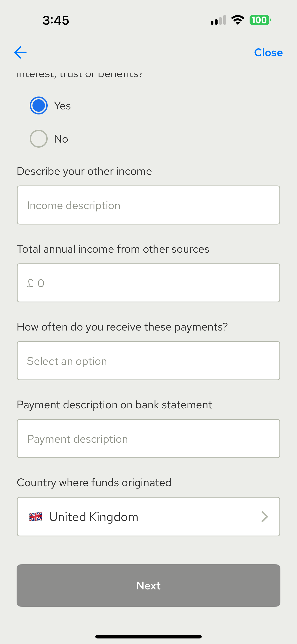This screenshot has height=644, width=297.
Task: Tap the United Kingdom flag icon
Action: click(36, 517)
